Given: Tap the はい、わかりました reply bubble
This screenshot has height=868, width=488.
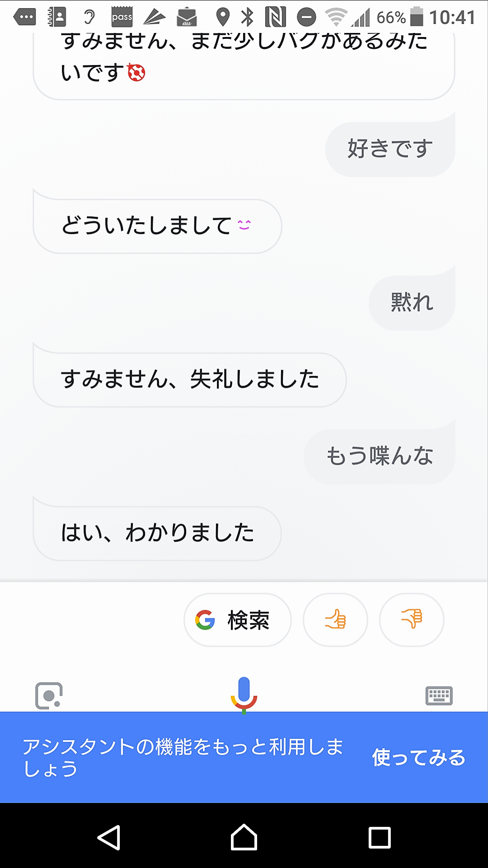Looking at the screenshot, I should click(x=157, y=533).
